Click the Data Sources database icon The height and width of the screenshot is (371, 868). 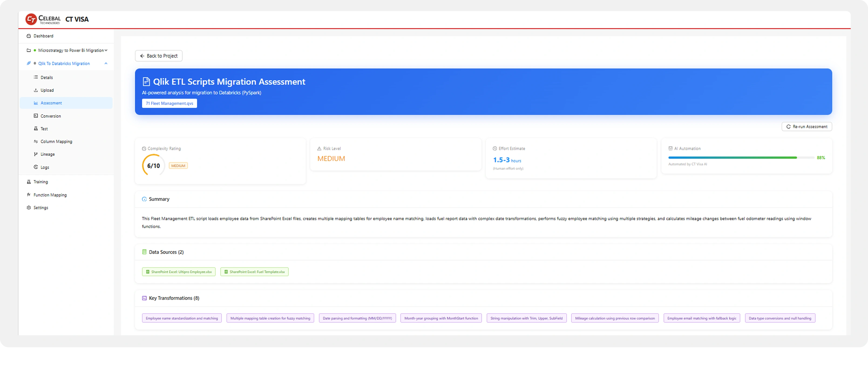144,252
